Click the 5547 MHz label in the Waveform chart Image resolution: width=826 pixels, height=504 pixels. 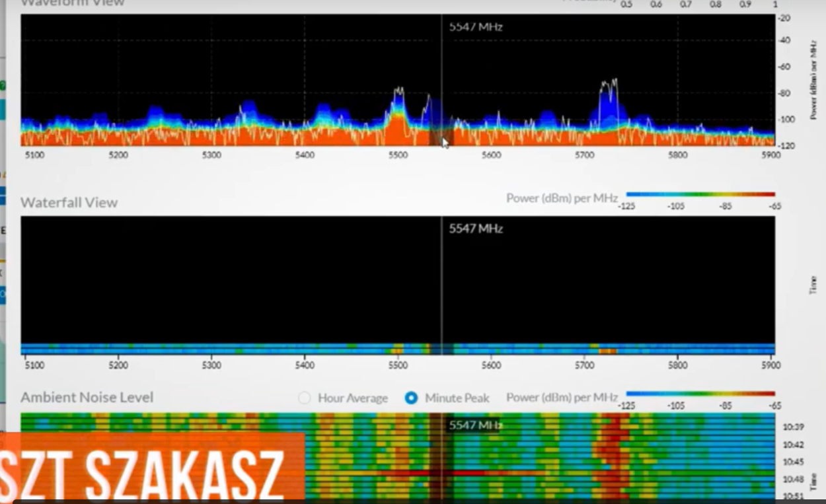point(476,27)
